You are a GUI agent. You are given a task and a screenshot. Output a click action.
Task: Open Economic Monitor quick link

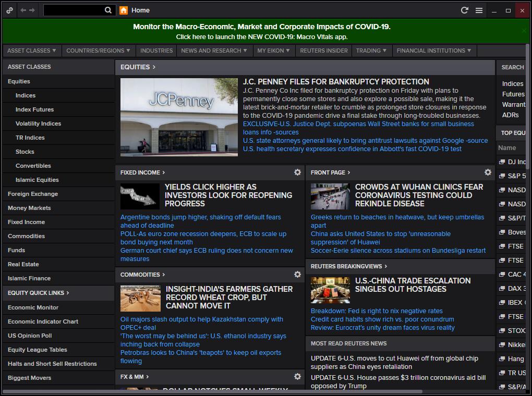click(x=33, y=307)
